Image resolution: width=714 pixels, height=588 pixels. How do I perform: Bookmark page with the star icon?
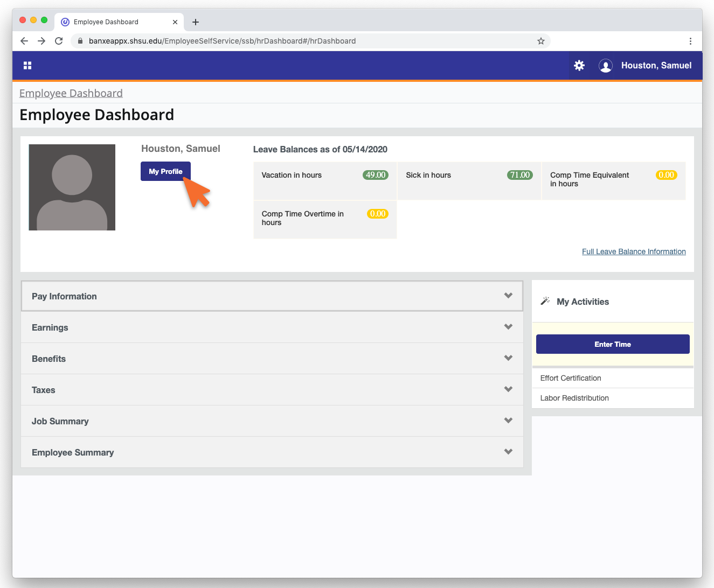[541, 41]
